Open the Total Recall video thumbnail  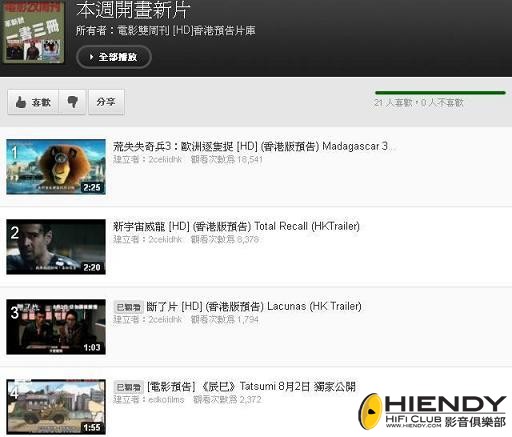[56, 247]
